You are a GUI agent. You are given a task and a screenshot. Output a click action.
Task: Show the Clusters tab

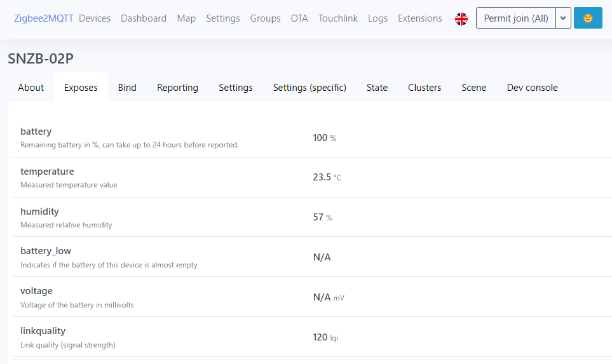click(425, 88)
